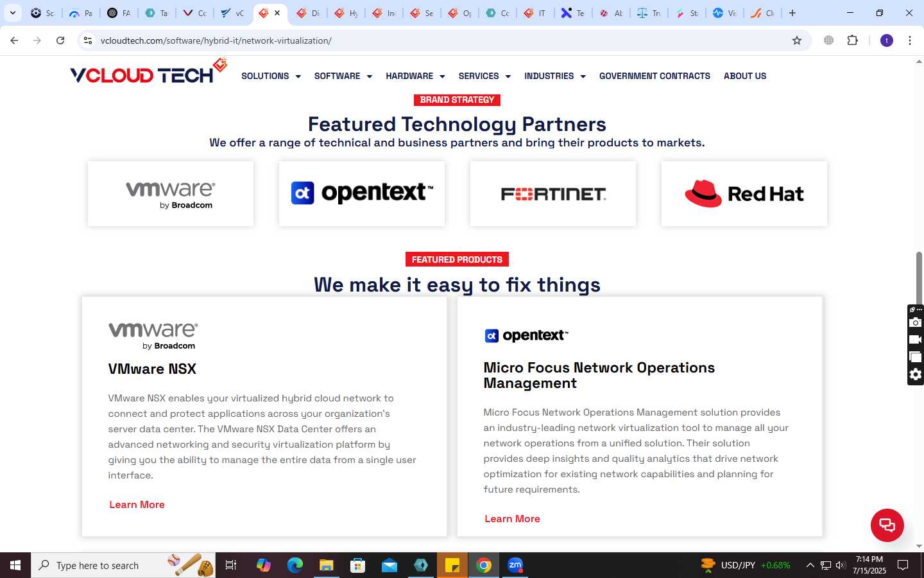
Task: Click the page vertical scrollbar thumb
Action: pyautogui.click(x=919, y=279)
